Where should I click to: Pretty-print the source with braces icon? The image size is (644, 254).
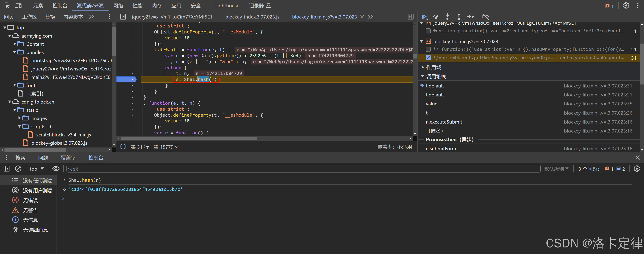123,147
